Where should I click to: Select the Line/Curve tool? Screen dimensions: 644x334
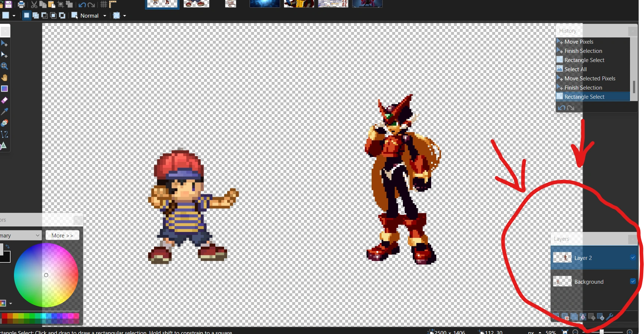(4, 134)
